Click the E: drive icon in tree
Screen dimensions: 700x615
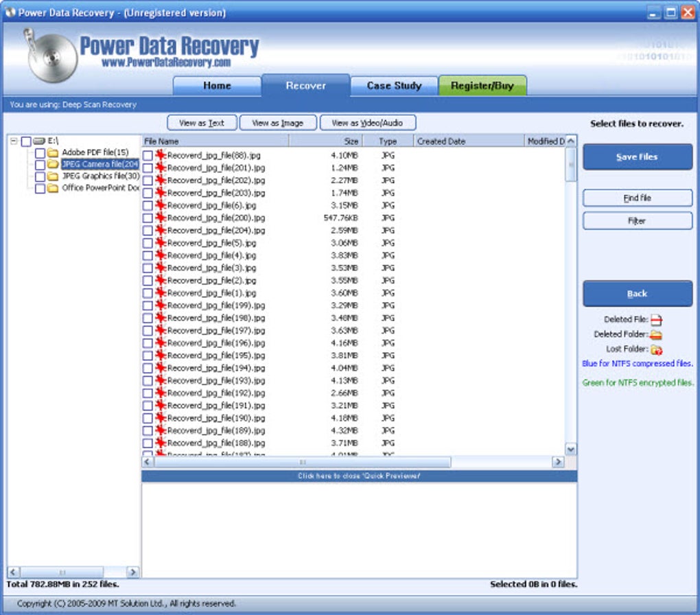39,141
